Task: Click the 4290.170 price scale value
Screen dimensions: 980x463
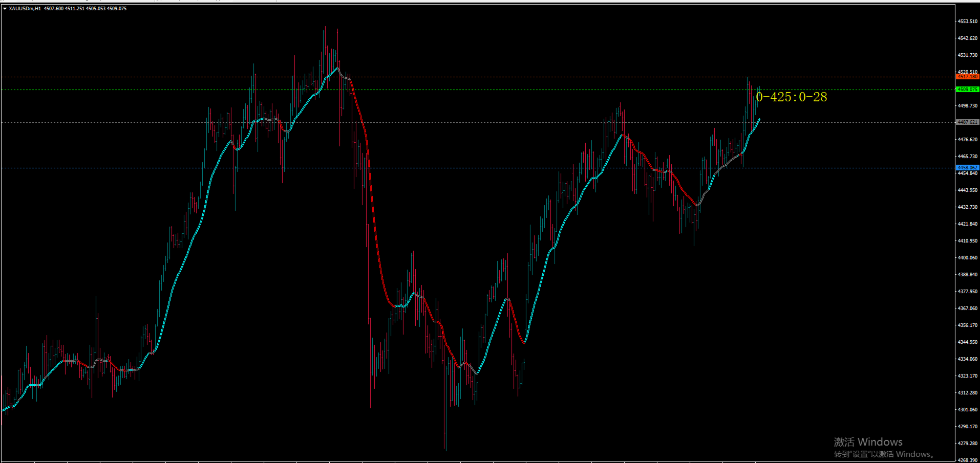Action: click(968, 427)
